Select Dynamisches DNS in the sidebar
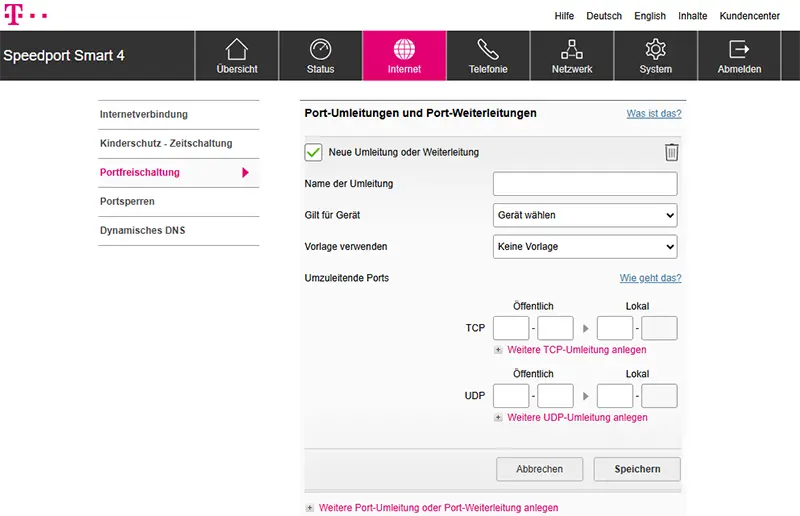The height and width of the screenshot is (516, 800). tap(142, 231)
